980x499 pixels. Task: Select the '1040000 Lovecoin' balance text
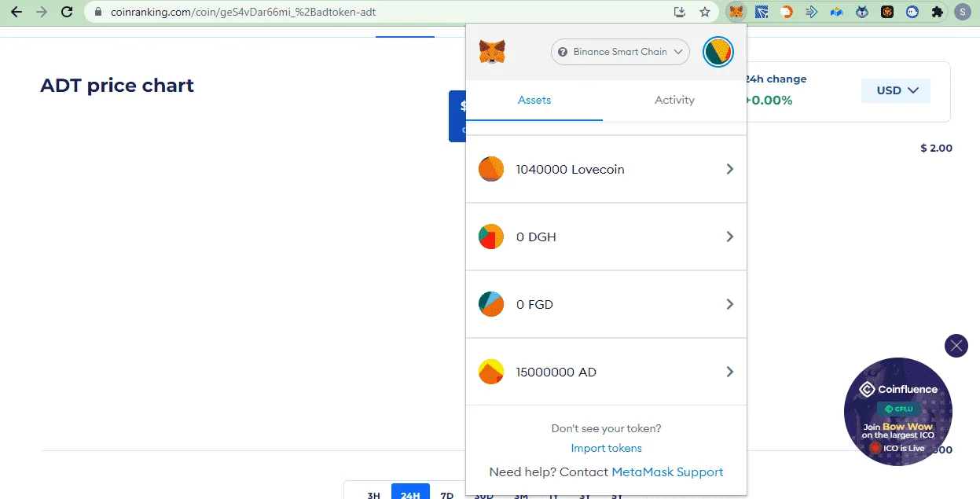click(x=570, y=169)
